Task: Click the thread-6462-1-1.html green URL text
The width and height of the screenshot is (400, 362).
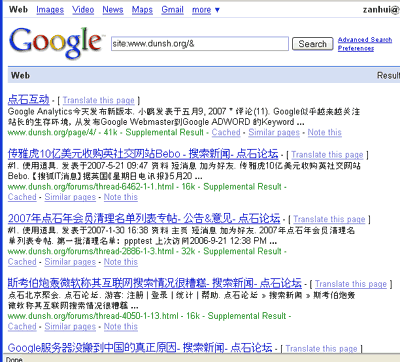Action: [91, 186]
